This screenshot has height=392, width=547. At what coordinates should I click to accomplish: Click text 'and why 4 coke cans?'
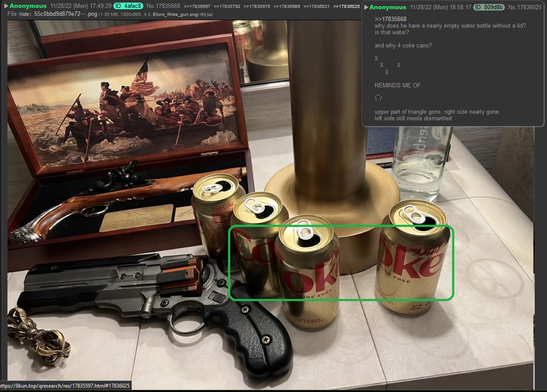point(403,46)
